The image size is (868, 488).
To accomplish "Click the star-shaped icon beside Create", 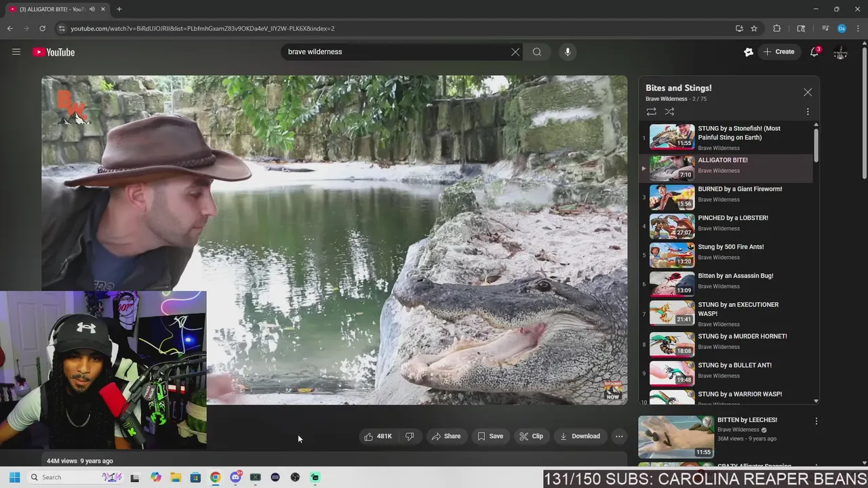I will 749,52.
